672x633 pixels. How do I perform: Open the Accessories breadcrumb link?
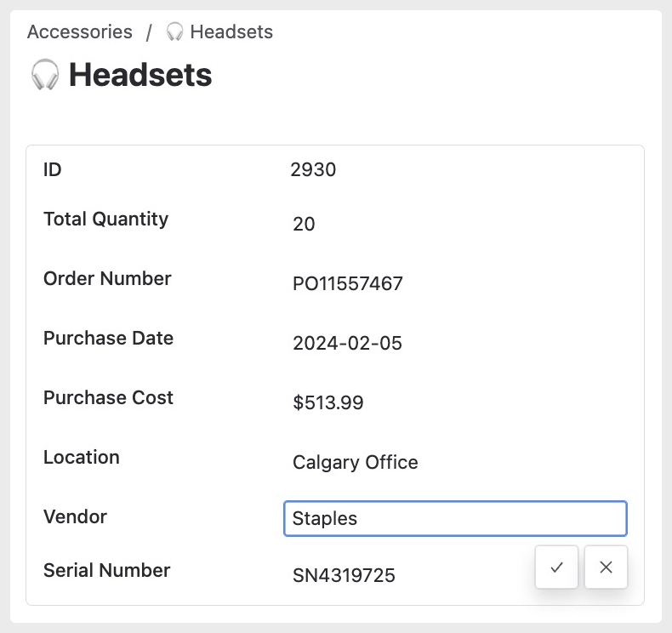[x=80, y=31]
